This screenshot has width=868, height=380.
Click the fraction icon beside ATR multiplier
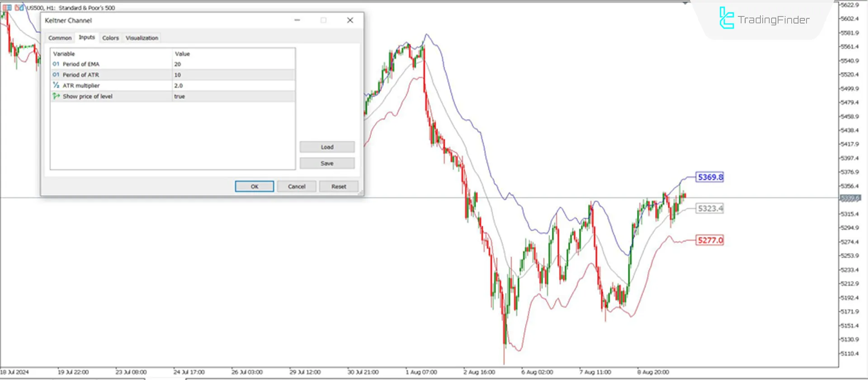(x=56, y=85)
